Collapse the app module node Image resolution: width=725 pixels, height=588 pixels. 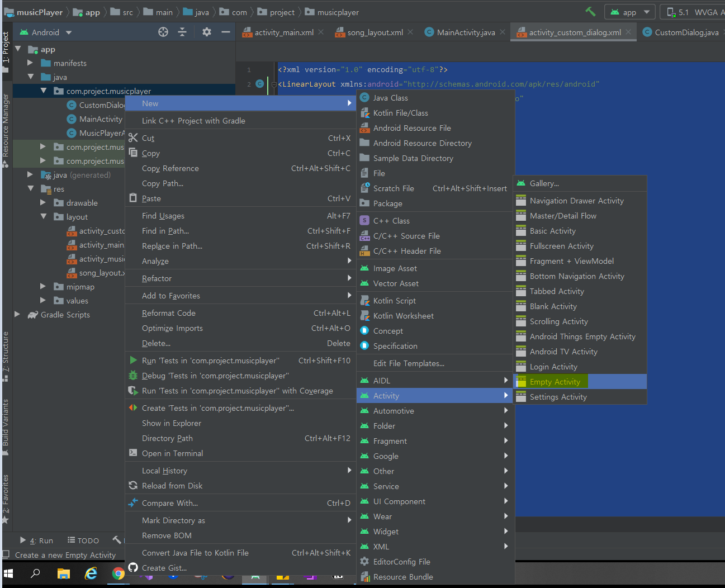pyautogui.click(x=18, y=49)
